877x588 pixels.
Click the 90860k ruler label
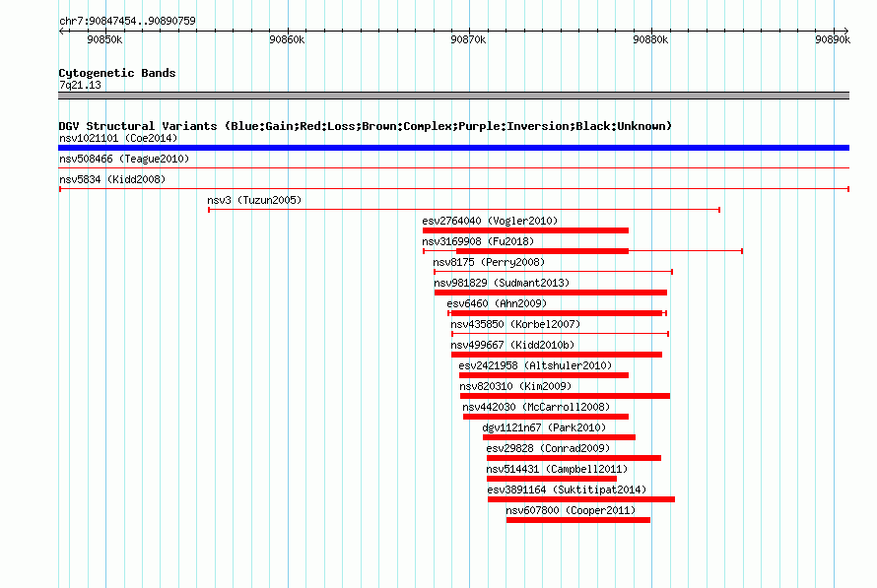287,39
